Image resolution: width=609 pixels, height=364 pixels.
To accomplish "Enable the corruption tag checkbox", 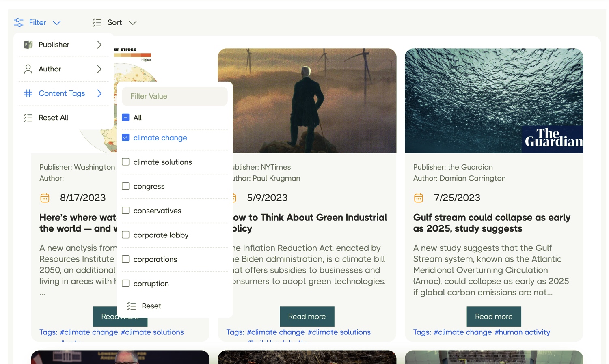I will (x=126, y=284).
